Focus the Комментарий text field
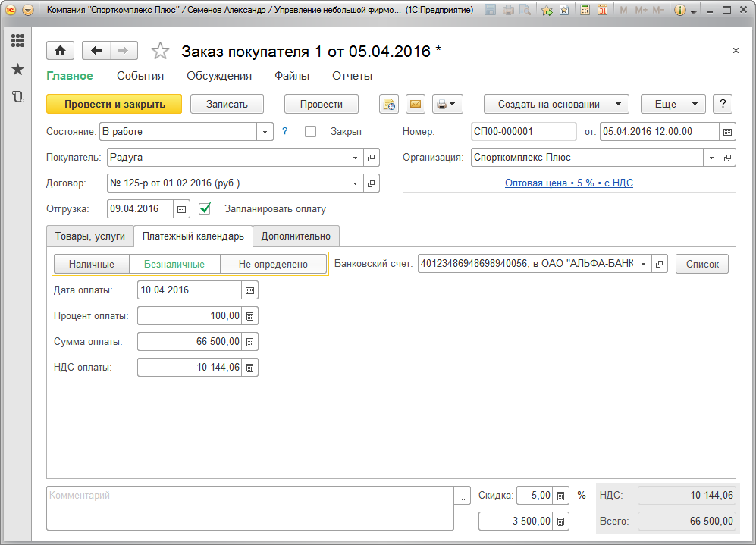Viewport: 756px width, 545px height. (x=250, y=509)
